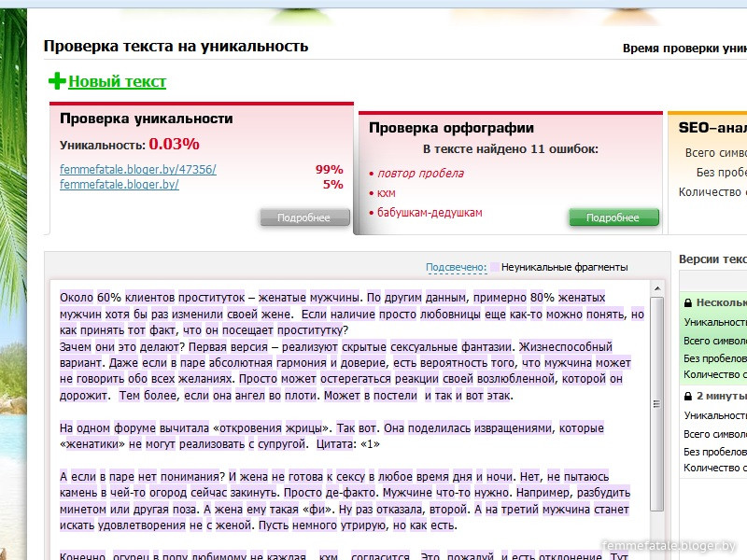Click the "Подсвечено:" dotted link
This screenshot has width=747, height=560.
point(456,267)
